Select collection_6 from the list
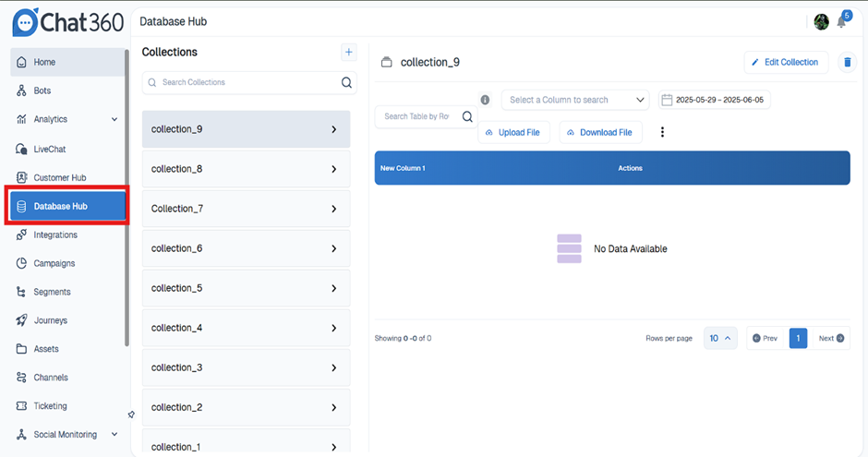This screenshot has width=868, height=457. tap(246, 248)
